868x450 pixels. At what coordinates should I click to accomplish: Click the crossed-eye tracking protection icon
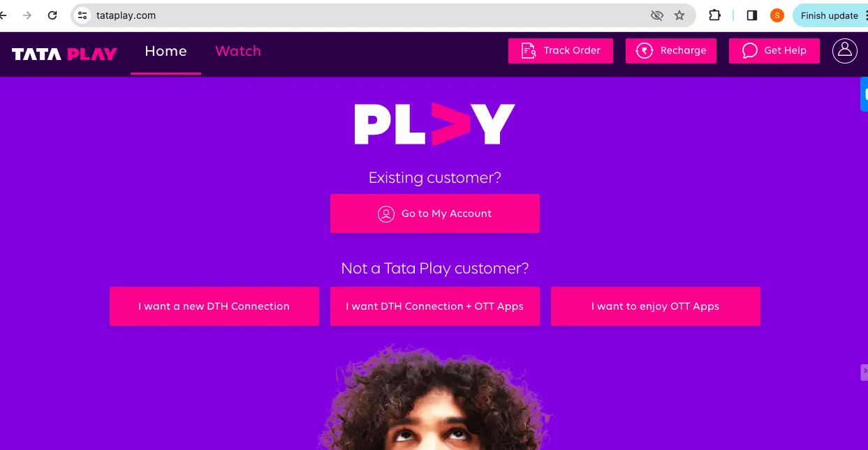pyautogui.click(x=656, y=15)
